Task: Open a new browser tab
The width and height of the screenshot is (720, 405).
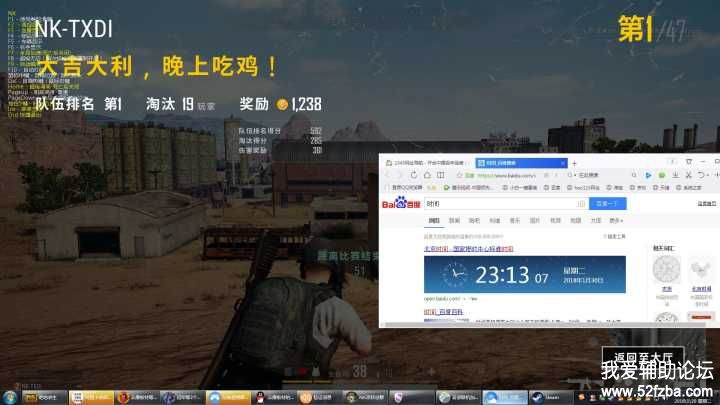Action: point(574,163)
